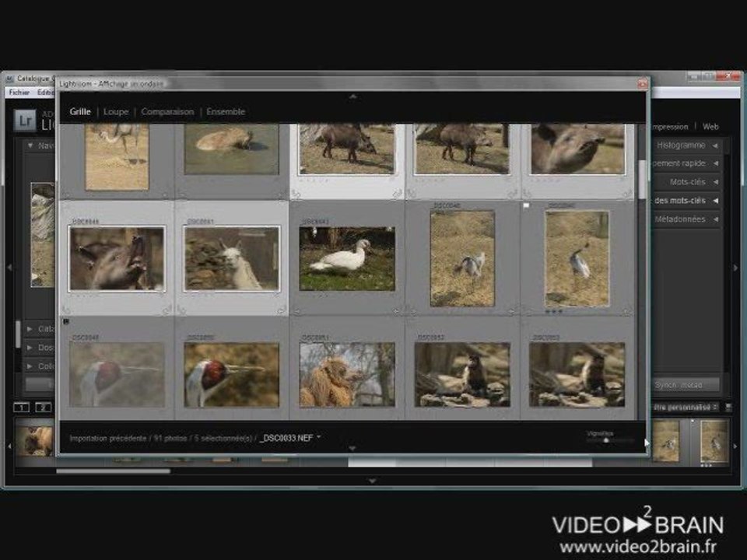This screenshot has height=560, width=747.
Task: Collapse filmstrip using bottom center arrow
Action: click(372, 481)
